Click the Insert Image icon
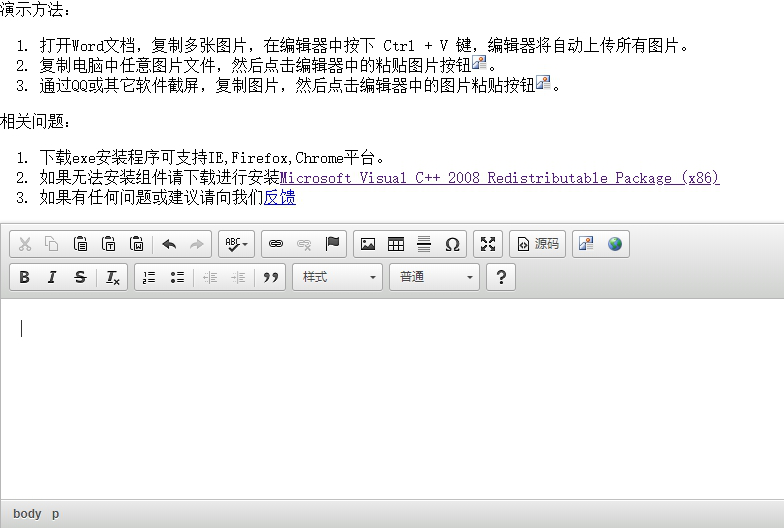 (368, 244)
